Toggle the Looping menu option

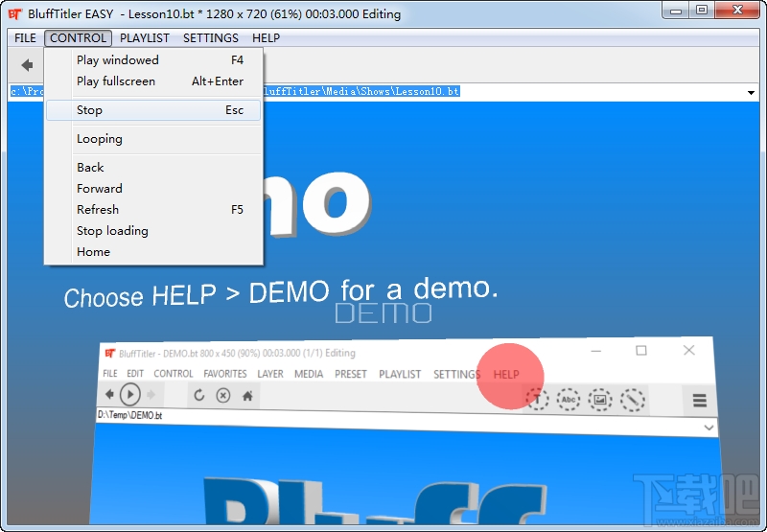153,139
